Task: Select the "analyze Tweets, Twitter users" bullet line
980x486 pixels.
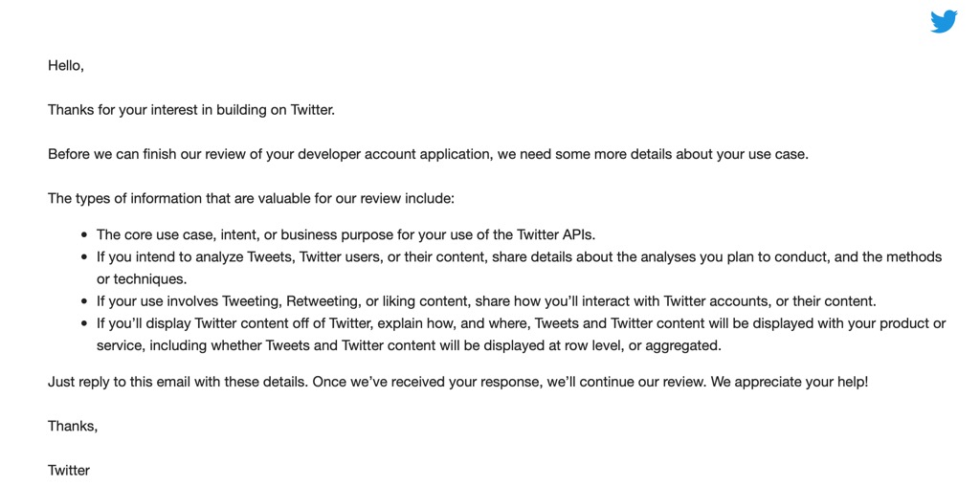Action: point(519,257)
